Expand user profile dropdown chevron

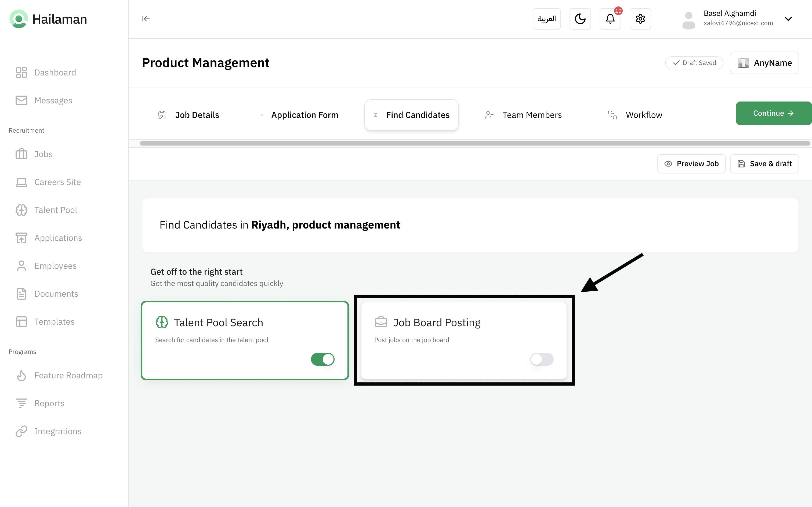(x=788, y=19)
